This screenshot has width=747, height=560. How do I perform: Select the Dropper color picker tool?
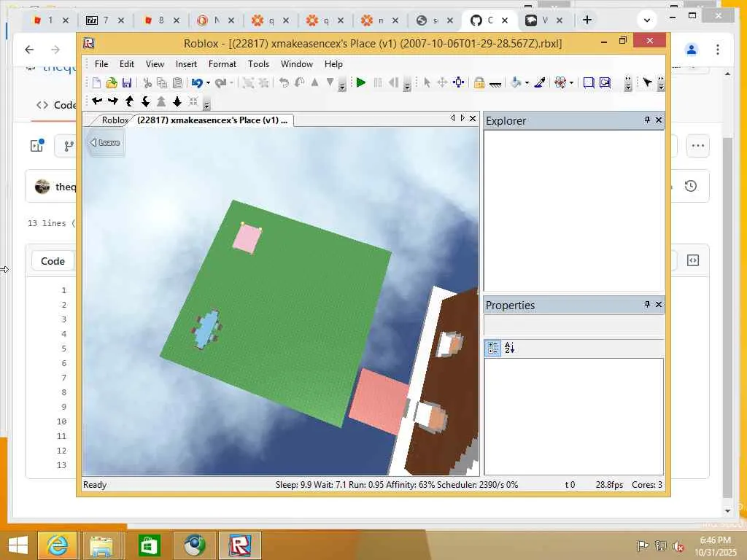click(x=540, y=83)
